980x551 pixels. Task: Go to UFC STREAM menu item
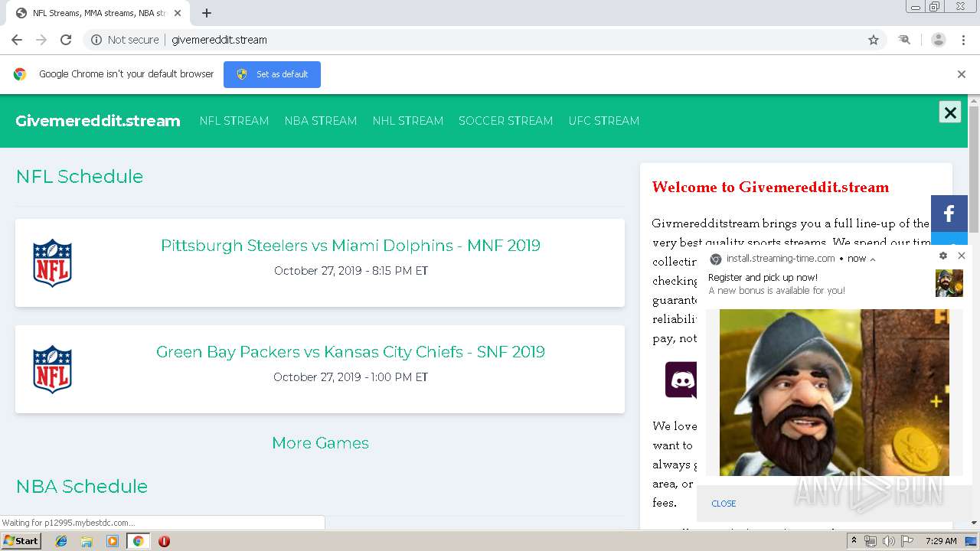[604, 121]
